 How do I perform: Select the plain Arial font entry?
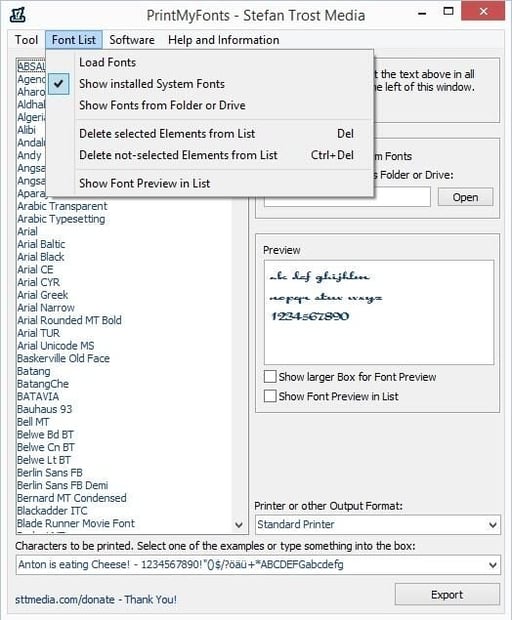point(28,231)
